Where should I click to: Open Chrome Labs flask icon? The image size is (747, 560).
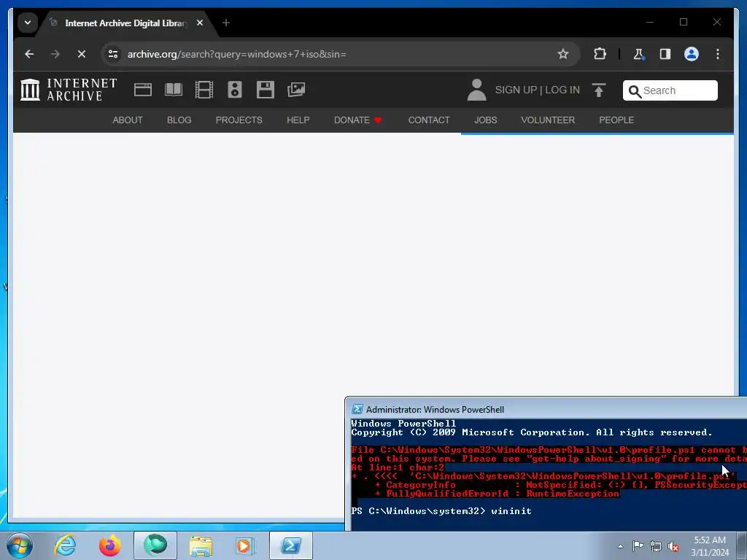pyautogui.click(x=639, y=54)
